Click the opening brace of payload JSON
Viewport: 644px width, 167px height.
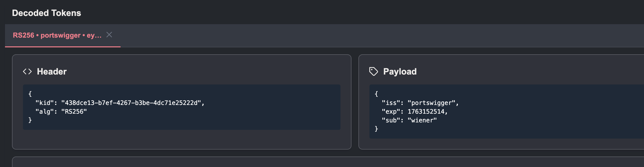376,94
